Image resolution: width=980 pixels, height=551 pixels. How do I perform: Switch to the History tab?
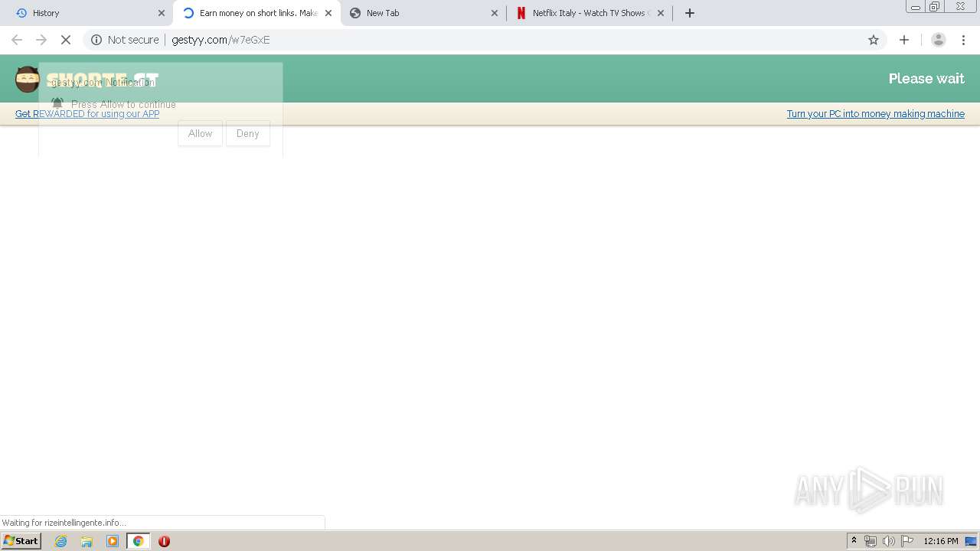[x=87, y=13]
